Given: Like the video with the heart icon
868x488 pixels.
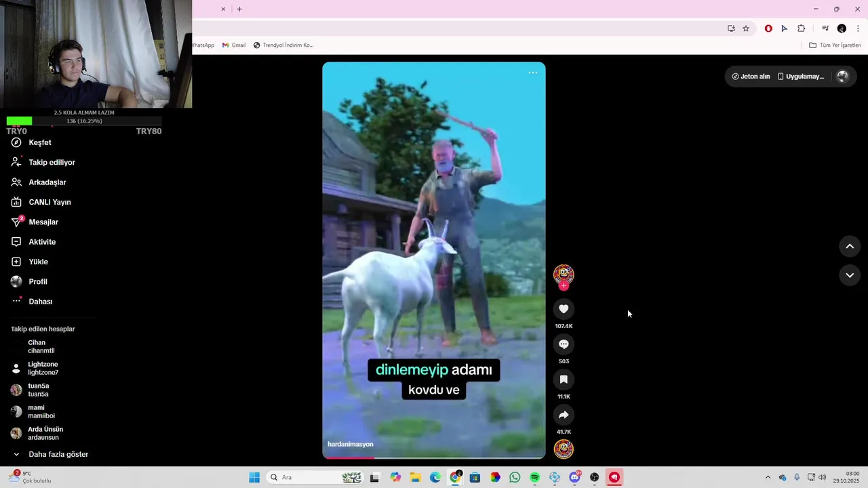Looking at the screenshot, I should (564, 309).
